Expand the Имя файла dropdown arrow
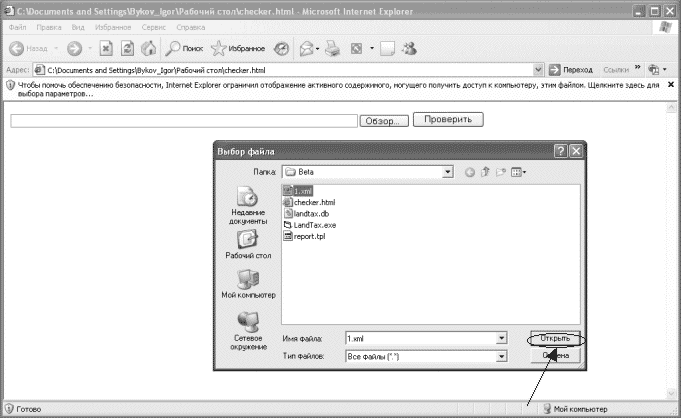Image resolution: width=681 pixels, height=418 pixels. [x=501, y=338]
